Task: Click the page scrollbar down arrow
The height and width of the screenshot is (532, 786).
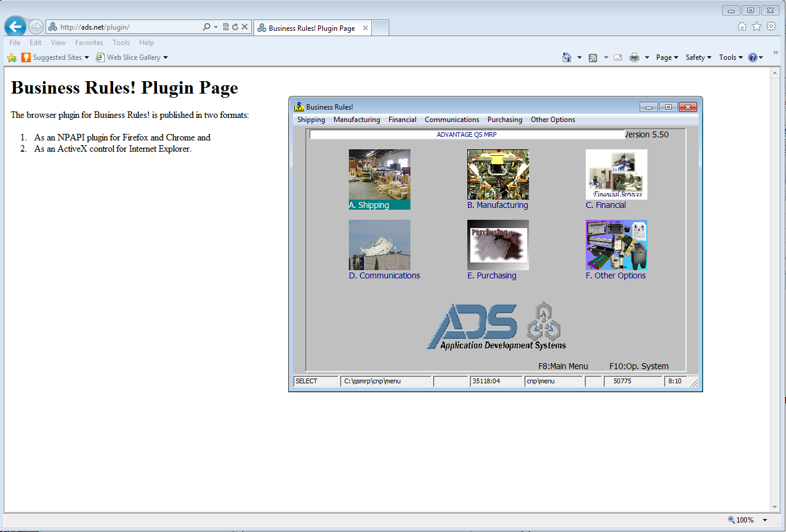Action: (x=775, y=507)
